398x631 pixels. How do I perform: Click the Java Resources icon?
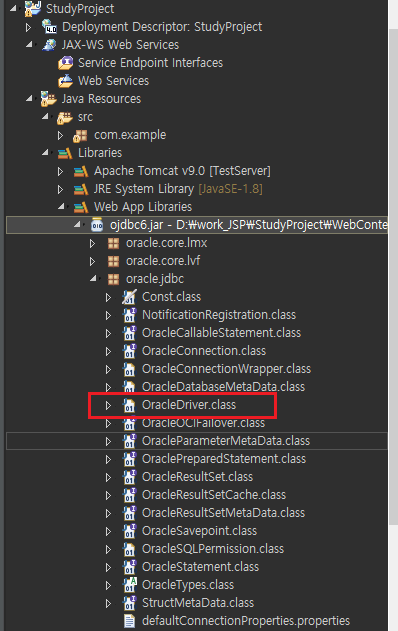coord(49,99)
